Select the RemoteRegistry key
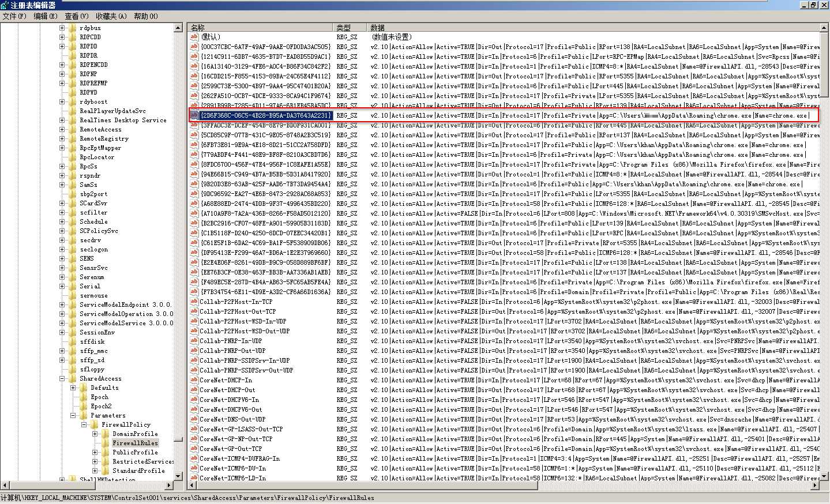 click(104, 138)
